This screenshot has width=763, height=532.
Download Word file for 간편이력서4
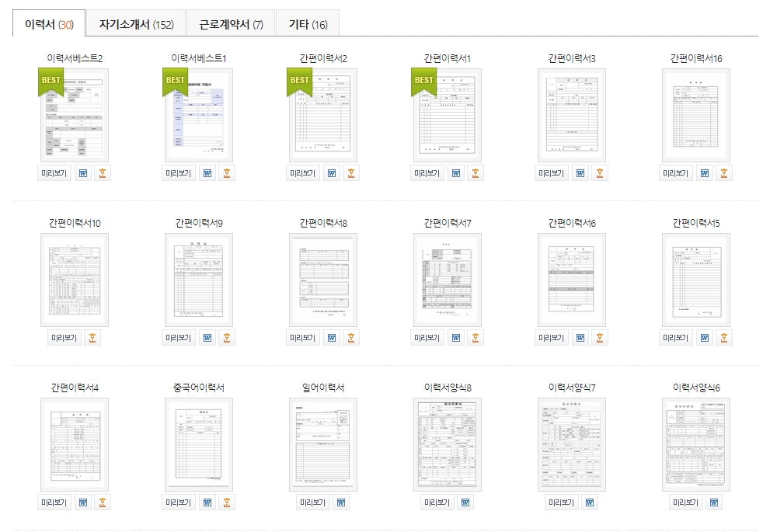click(83, 502)
